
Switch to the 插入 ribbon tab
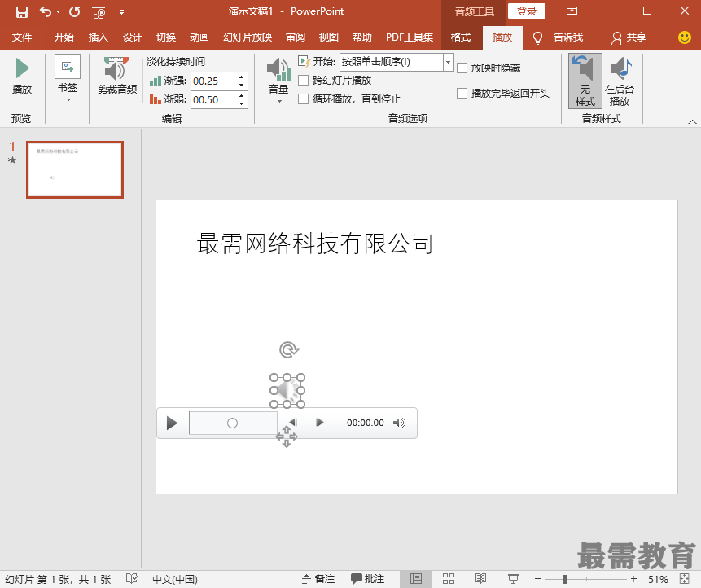[x=98, y=37]
